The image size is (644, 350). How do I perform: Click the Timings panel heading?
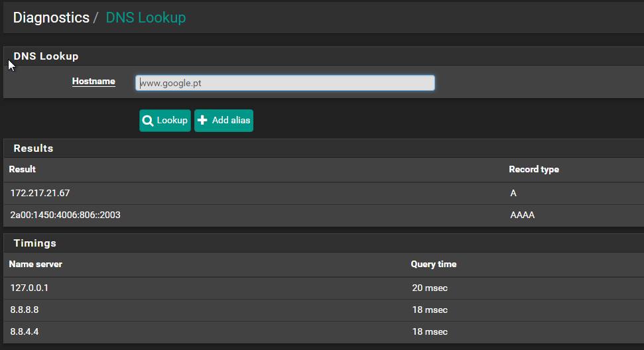34,243
